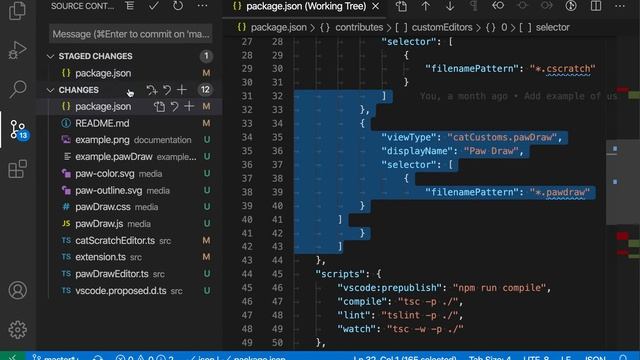Collapse the Staged Changes section

click(x=50, y=56)
